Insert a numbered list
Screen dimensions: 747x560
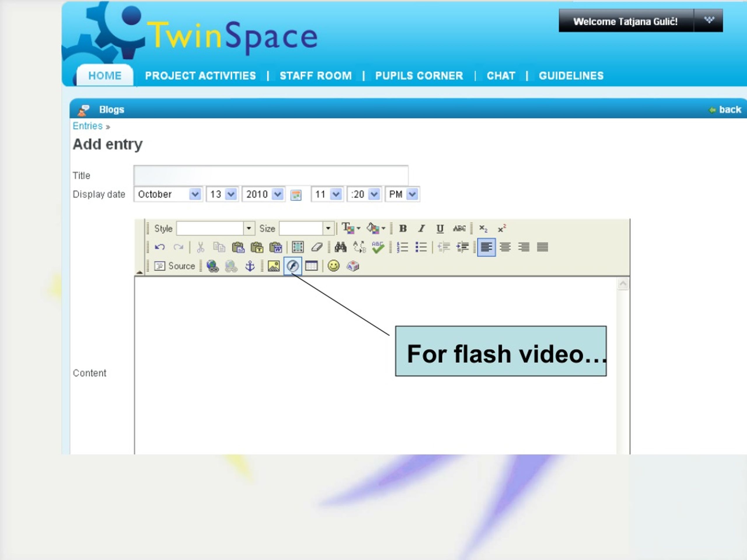(x=402, y=247)
